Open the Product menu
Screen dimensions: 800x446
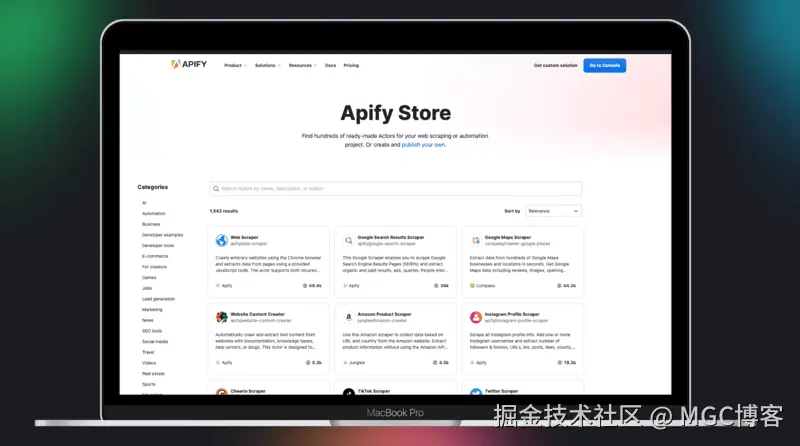pyautogui.click(x=235, y=65)
